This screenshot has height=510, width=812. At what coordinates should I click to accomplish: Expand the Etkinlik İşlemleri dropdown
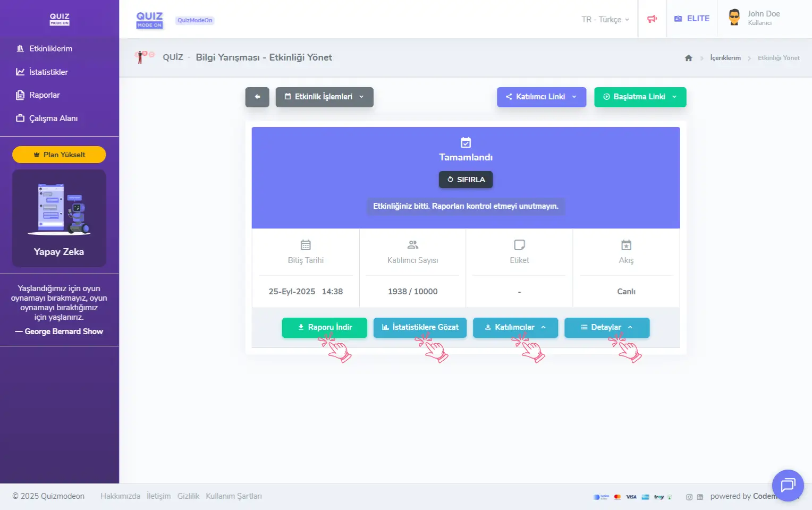pyautogui.click(x=324, y=97)
